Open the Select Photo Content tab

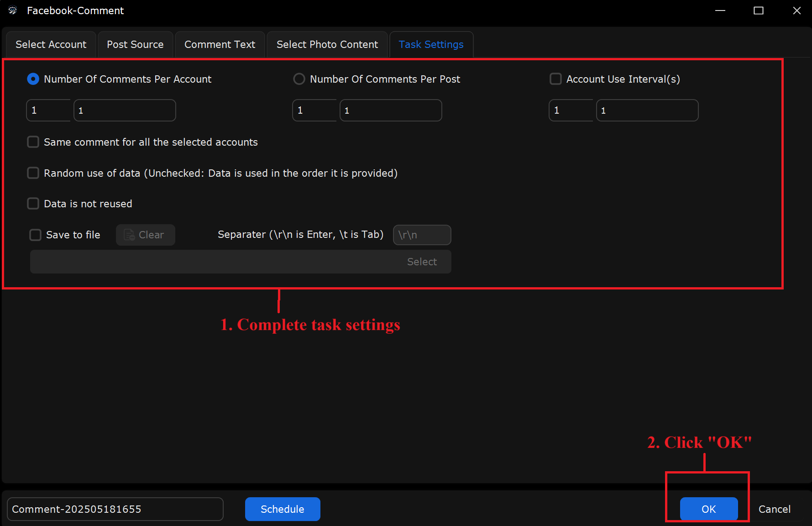click(x=327, y=44)
